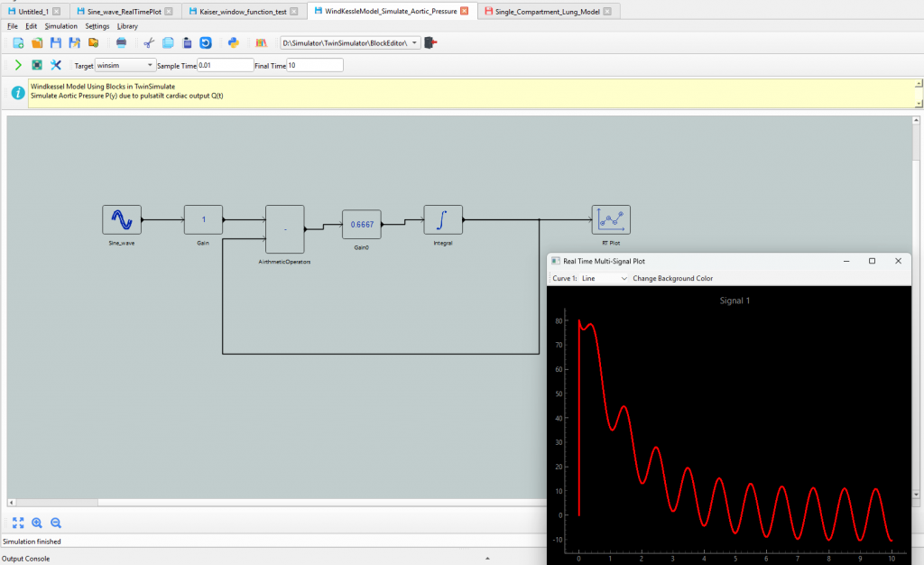
Task: Select the Gain block showing 1
Action: tap(203, 219)
